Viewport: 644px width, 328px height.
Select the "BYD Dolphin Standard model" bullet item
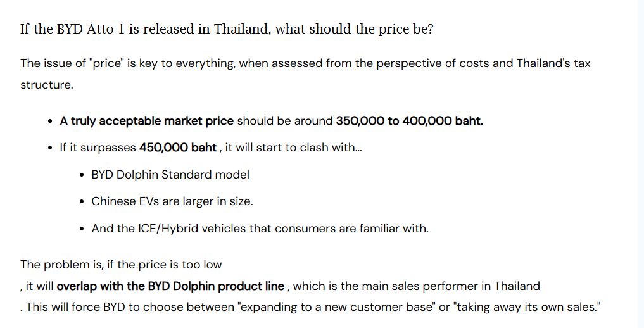tap(170, 175)
